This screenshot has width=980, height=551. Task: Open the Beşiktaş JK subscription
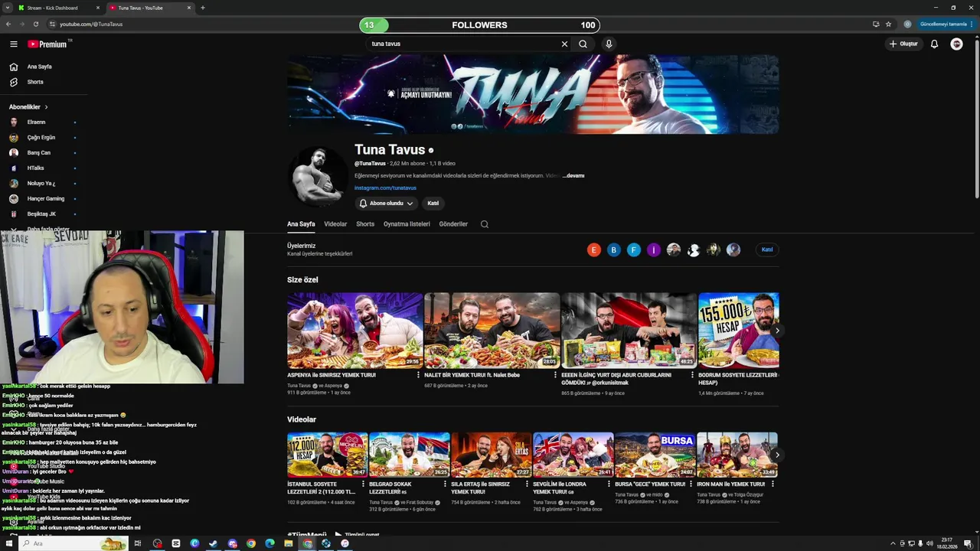[x=42, y=214]
